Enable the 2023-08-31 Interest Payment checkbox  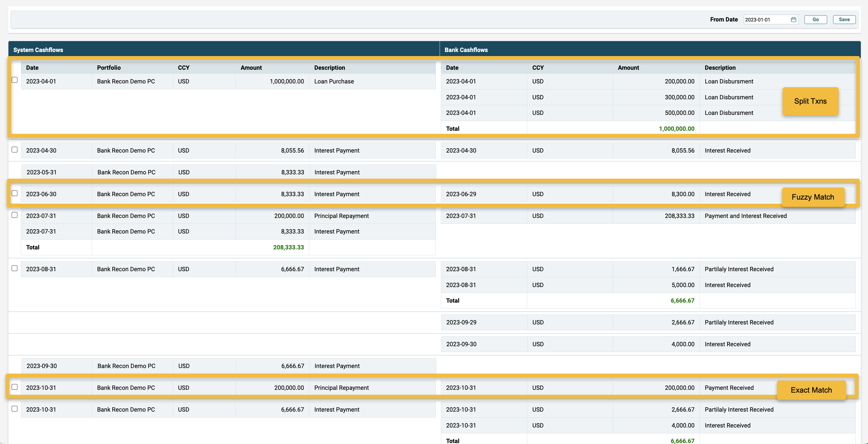[x=14, y=268]
